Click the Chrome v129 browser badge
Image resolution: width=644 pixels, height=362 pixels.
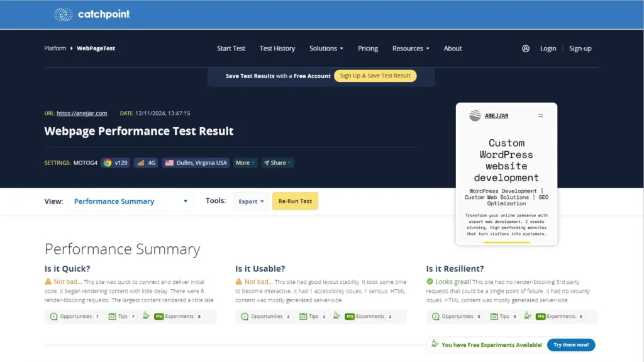[116, 163]
